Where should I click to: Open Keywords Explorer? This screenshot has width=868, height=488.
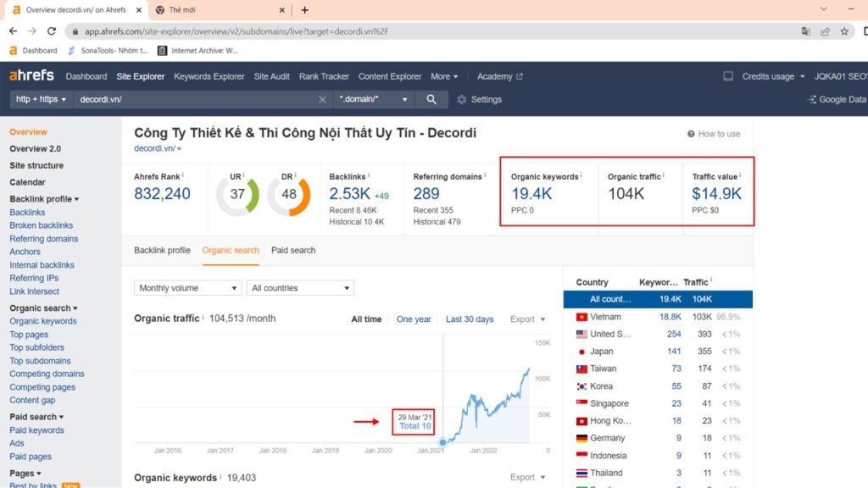(x=209, y=76)
